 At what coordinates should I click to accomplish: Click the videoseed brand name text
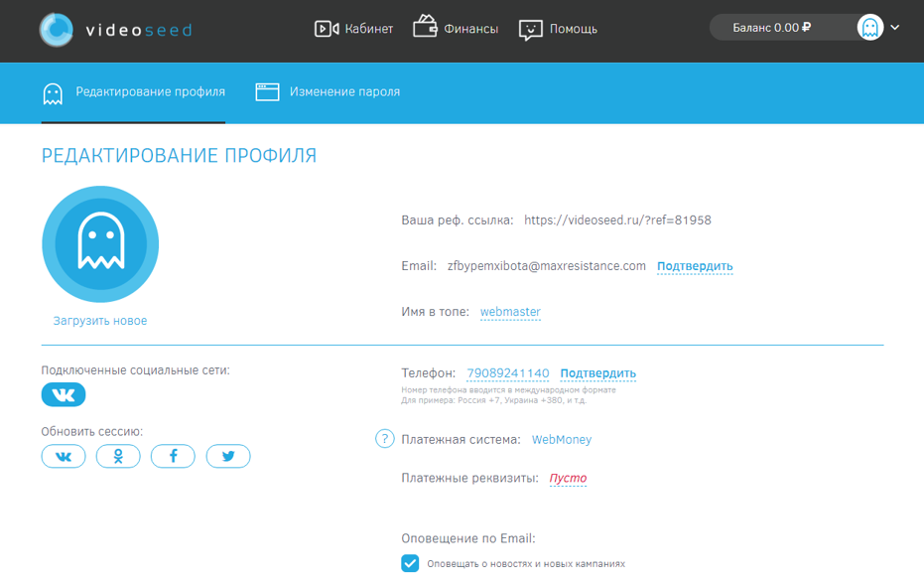[139, 30]
